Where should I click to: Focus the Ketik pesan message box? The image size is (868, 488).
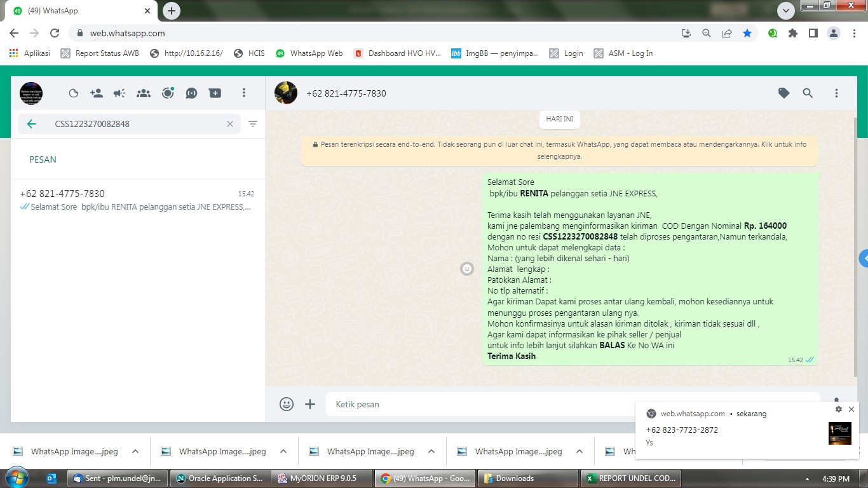coord(574,404)
